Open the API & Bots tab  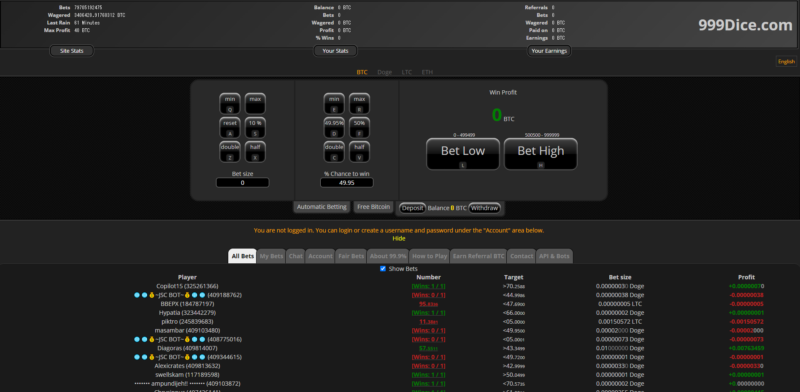[555, 256]
